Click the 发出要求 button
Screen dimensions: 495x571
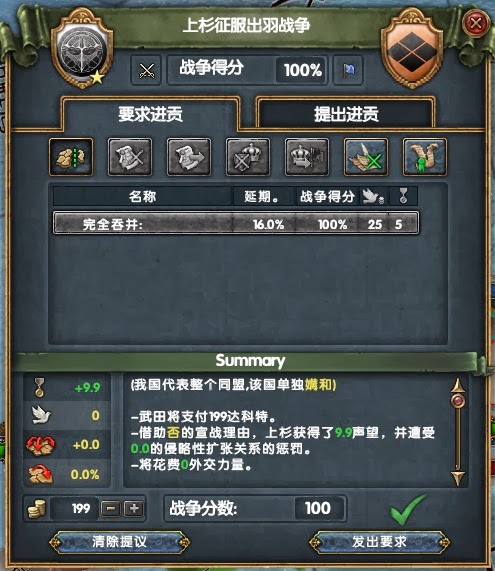(x=379, y=542)
